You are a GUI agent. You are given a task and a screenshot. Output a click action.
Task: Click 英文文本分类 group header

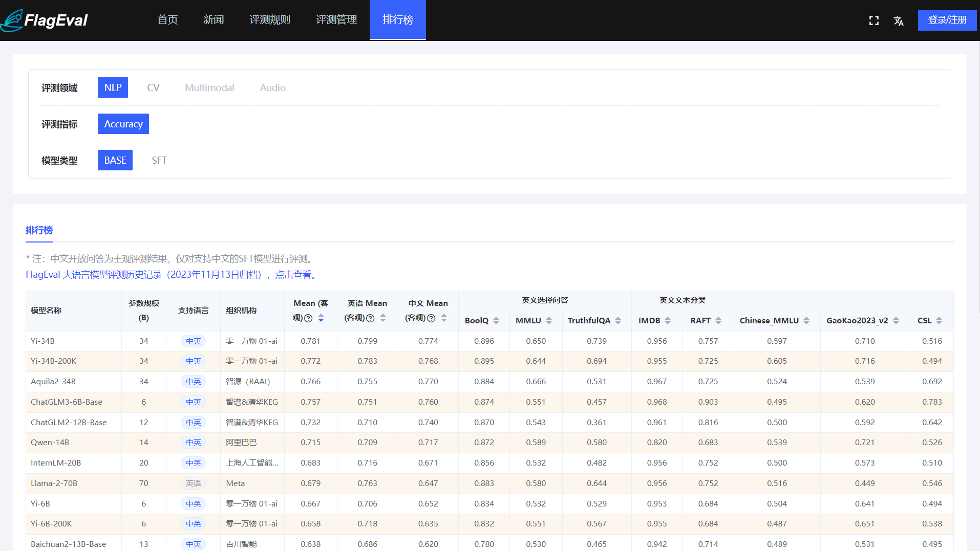click(x=683, y=300)
